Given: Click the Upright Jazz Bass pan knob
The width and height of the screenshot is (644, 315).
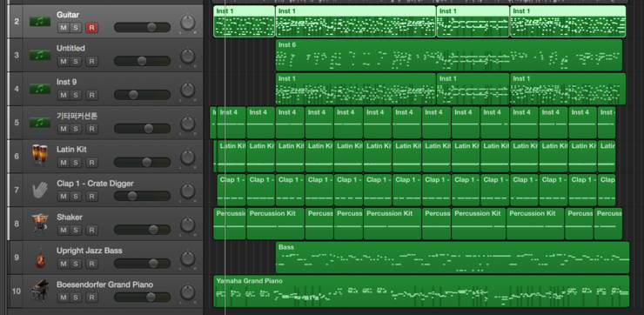Looking at the screenshot, I should 188,258.
